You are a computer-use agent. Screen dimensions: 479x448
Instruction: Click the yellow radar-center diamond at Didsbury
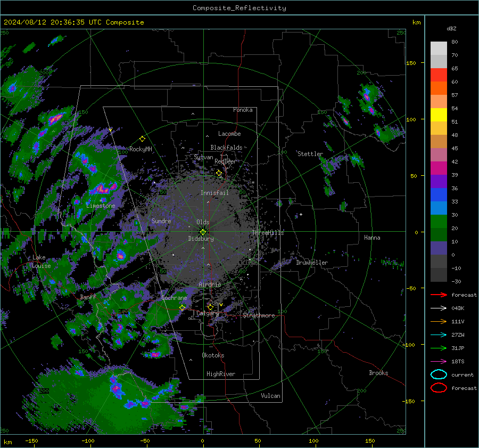203,232
